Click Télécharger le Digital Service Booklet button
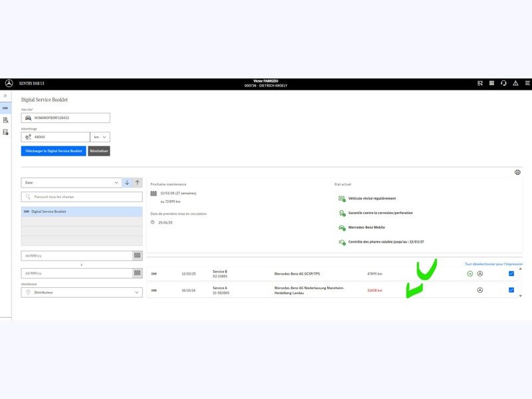This screenshot has height=399, width=532. pos(53,151)
